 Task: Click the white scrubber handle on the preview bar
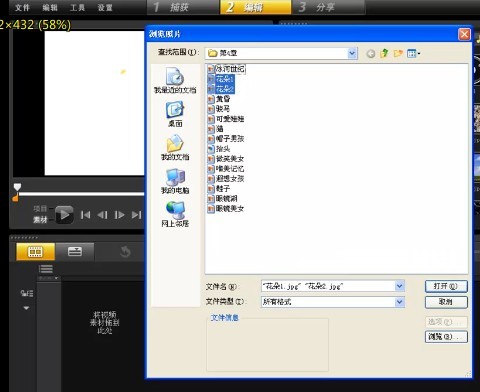pos(17,187)
